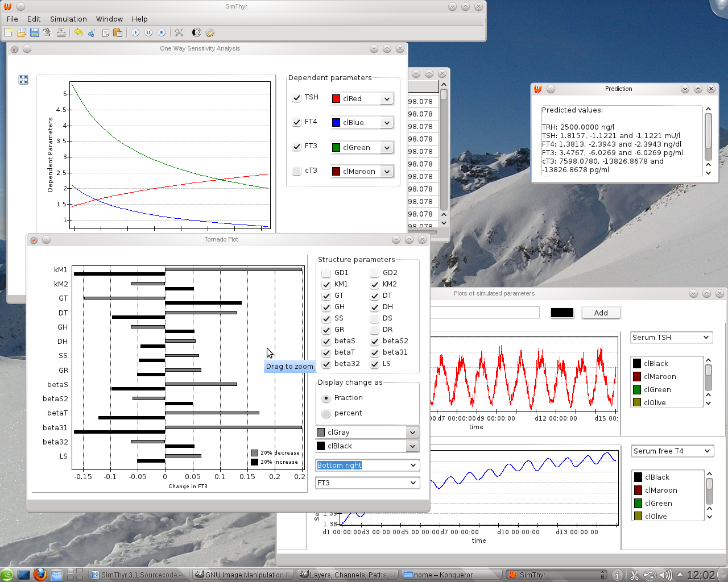The height and width of the screenshot is (582, 728).
Task: Click the Add button in plots window
Action: [601, 312]
